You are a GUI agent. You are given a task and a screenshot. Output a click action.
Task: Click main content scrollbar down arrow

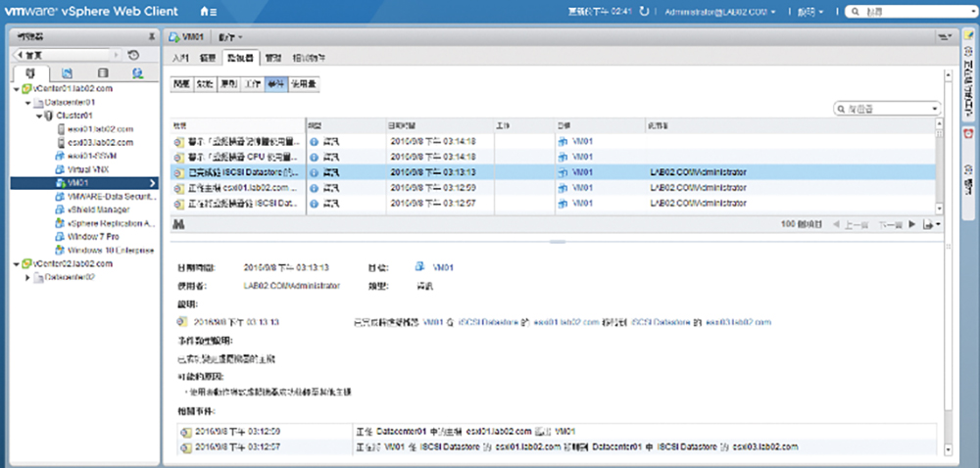[949, 448]
